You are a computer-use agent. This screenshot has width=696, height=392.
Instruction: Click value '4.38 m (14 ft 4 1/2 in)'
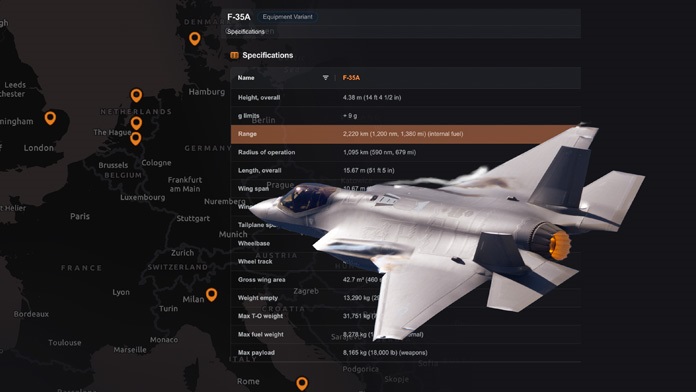tap(372, 98)
